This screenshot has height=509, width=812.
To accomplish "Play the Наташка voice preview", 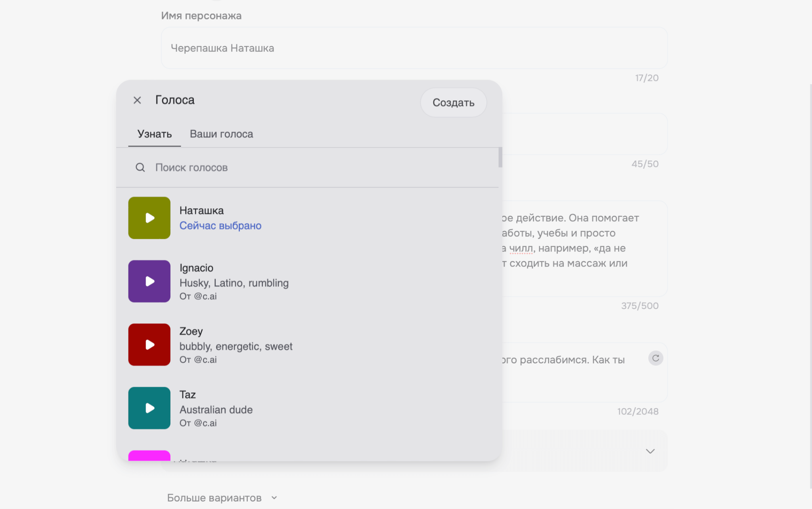I will pos(149,218).
